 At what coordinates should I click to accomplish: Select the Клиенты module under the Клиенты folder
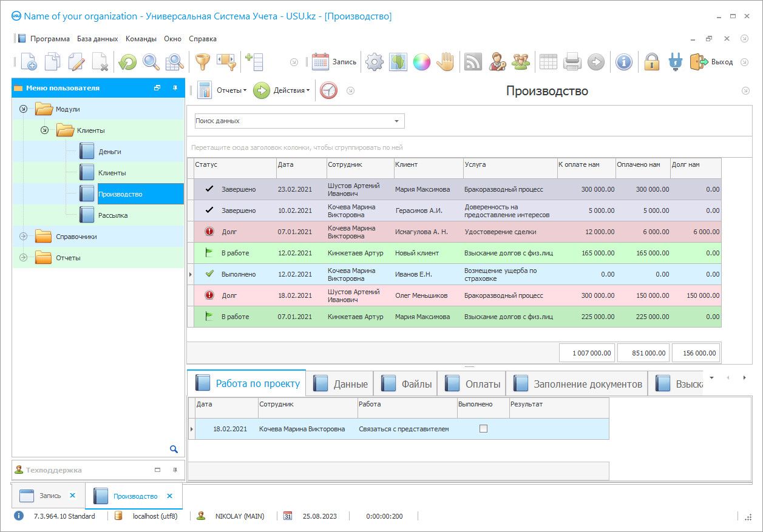pos(112,173)
